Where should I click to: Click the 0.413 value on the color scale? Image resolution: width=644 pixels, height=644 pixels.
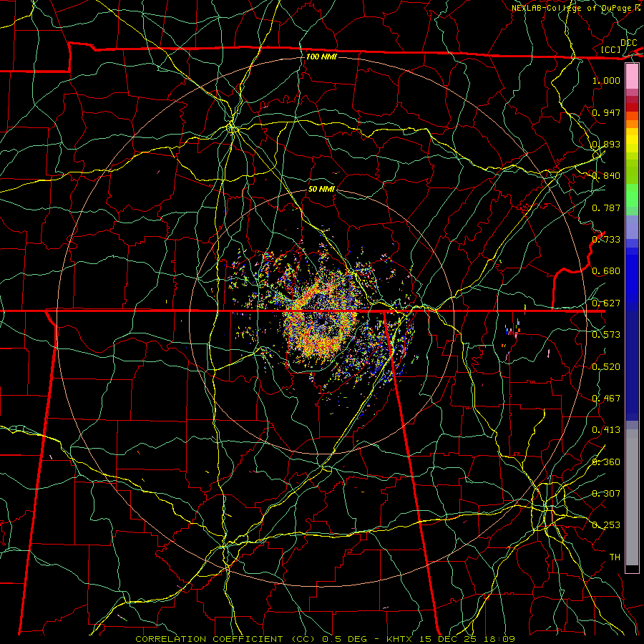pos(606,430)
